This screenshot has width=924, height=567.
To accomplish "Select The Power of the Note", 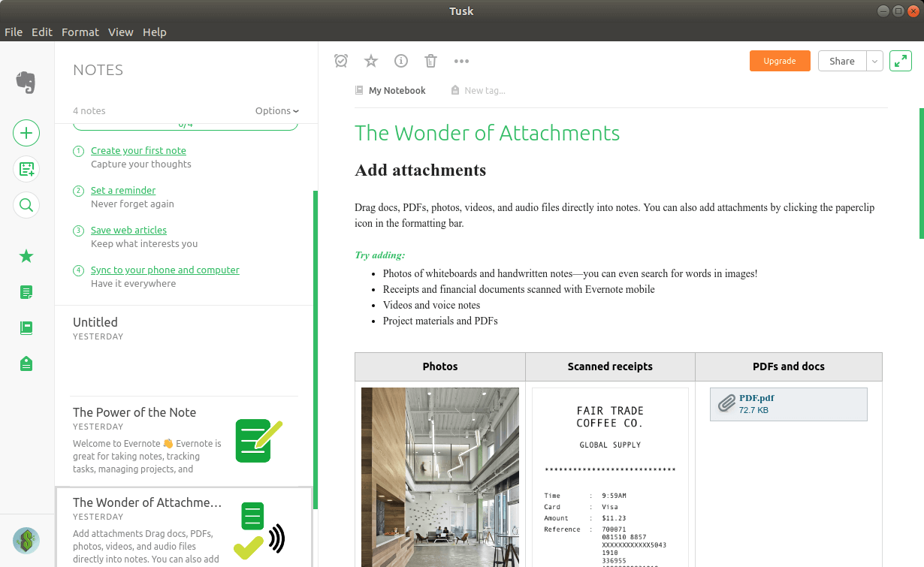I will tap(184, 442).
